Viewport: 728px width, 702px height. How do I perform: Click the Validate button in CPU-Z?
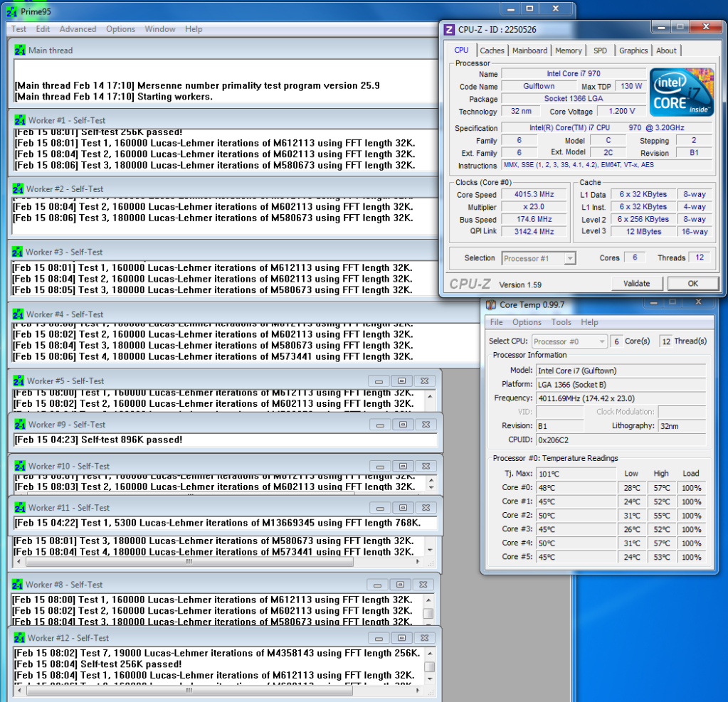[x=636, y=284]
